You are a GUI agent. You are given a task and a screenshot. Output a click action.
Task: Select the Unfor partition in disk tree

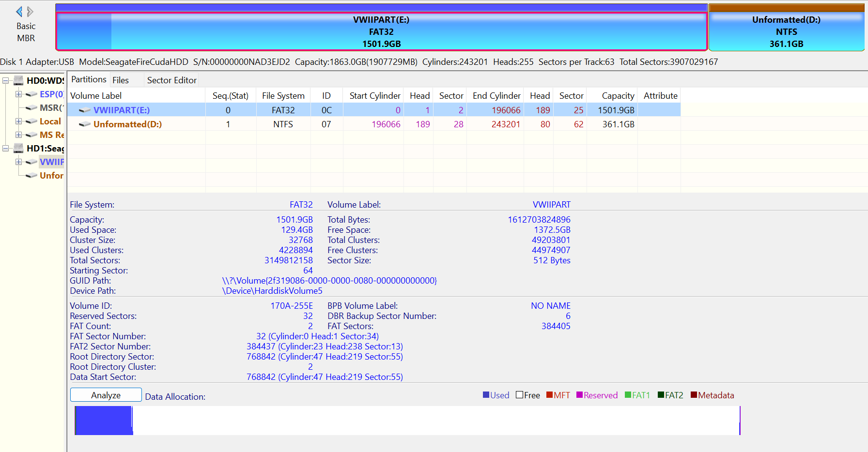[51, 176]
